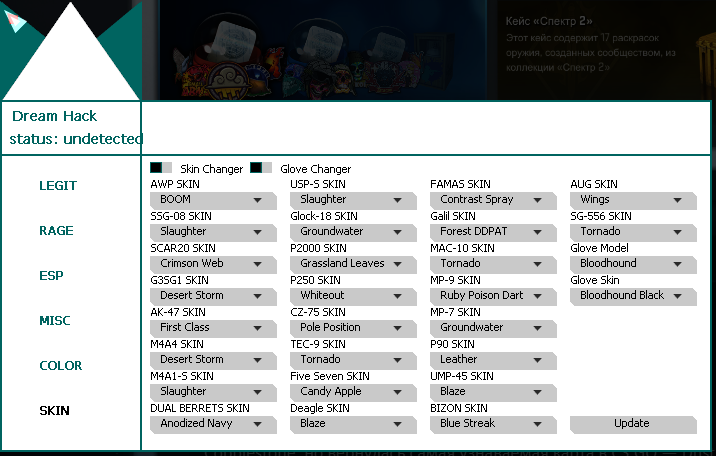Open the M4A1-S SKIN dropdown
The width and height of the screenshot is (716, 456).
tap(213, 393)
